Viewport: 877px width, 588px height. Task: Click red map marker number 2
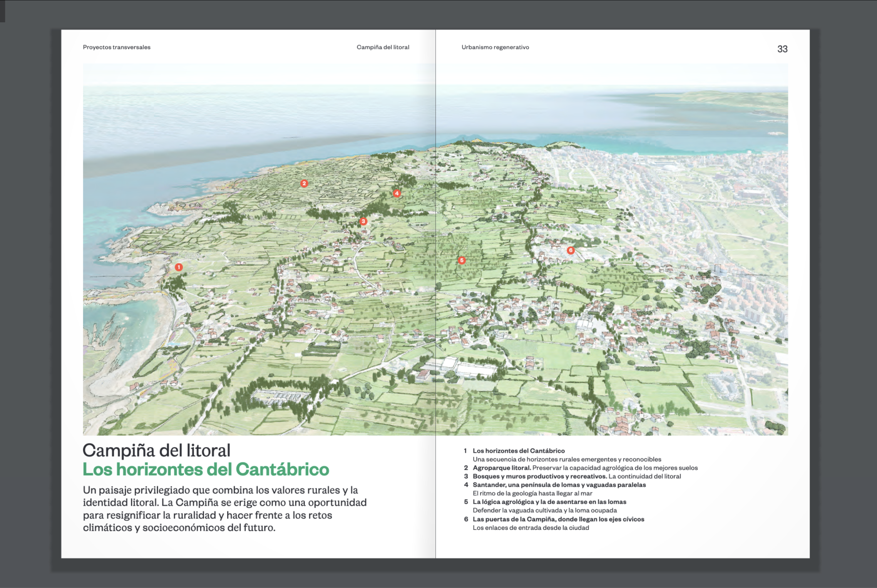[x=304, y=183]
